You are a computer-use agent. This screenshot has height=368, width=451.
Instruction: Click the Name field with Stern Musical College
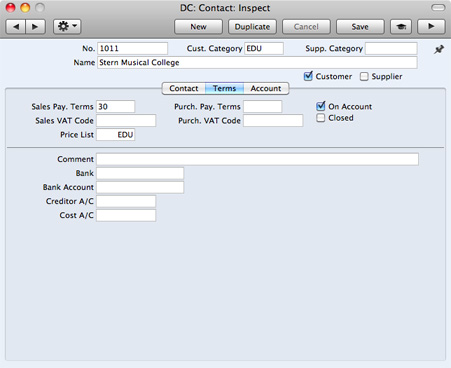[x=257, y=62]
